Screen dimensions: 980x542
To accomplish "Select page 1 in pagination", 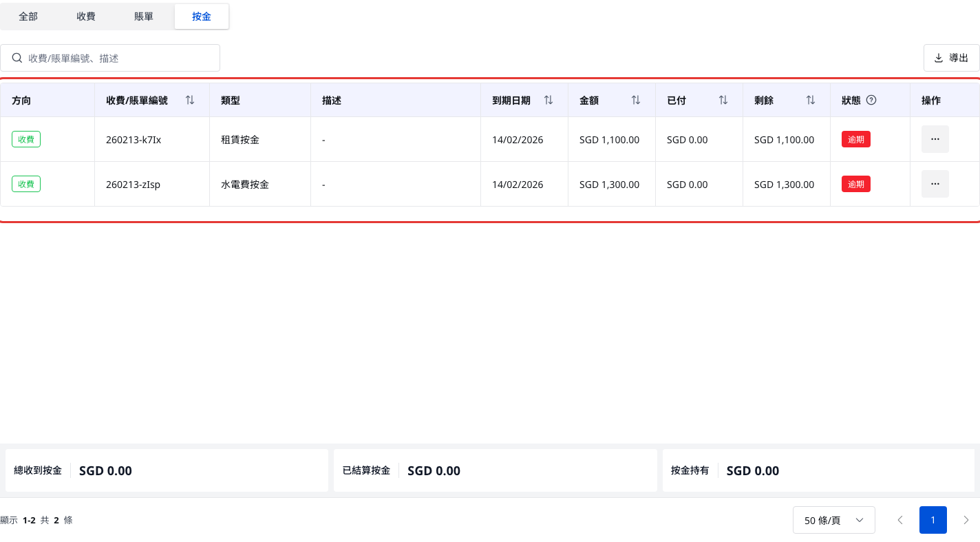I will pyautogui.click(x=933, y=520).
